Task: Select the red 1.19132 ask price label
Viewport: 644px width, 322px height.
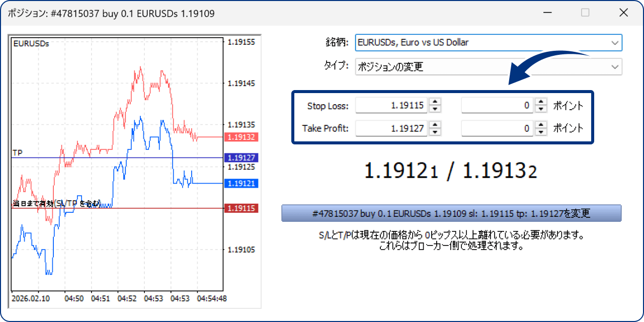Action: [x=242, y=137]
